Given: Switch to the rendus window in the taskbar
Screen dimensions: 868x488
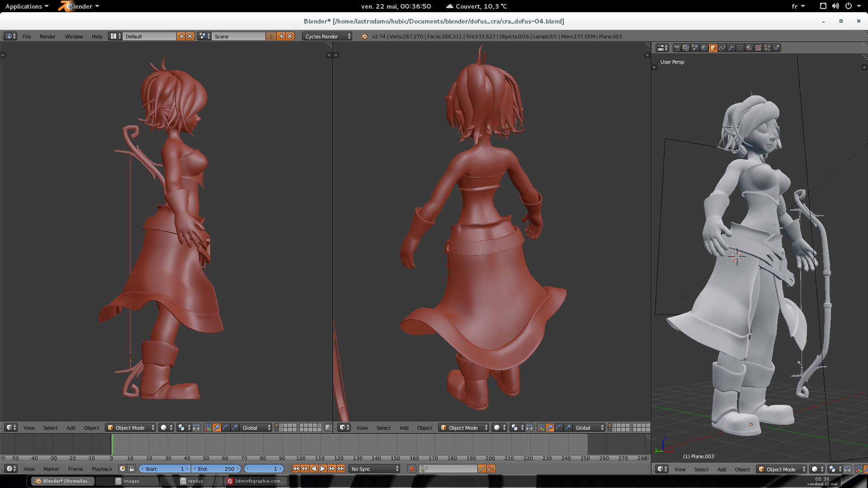Looking at the screenshot, I should 192,481.
